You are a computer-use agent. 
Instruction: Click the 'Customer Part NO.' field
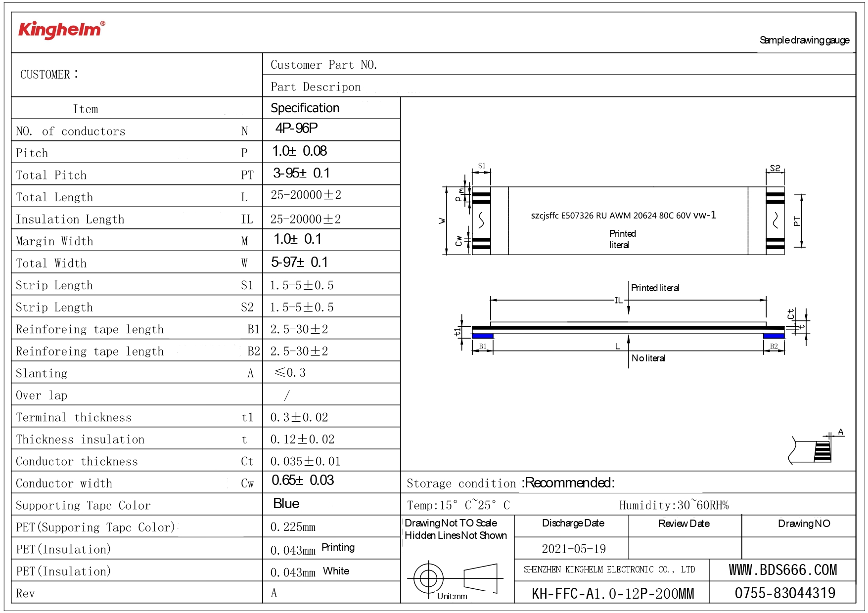point(559,64)
